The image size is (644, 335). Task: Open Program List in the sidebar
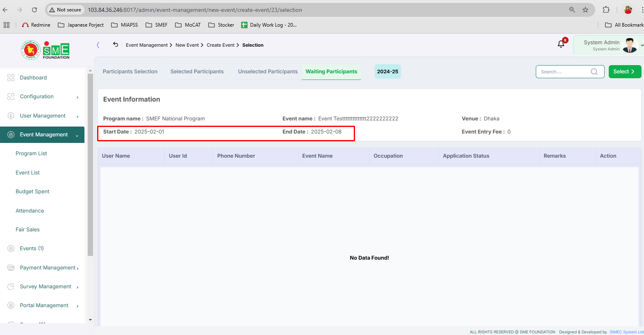pyautogui.click(x=31, y=154)
